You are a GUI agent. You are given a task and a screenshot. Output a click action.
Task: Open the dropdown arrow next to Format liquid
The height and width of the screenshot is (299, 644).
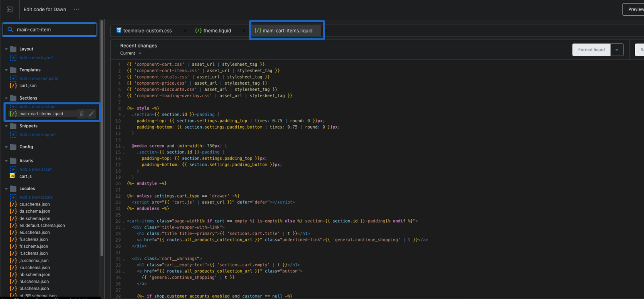(x=617, y=50)
